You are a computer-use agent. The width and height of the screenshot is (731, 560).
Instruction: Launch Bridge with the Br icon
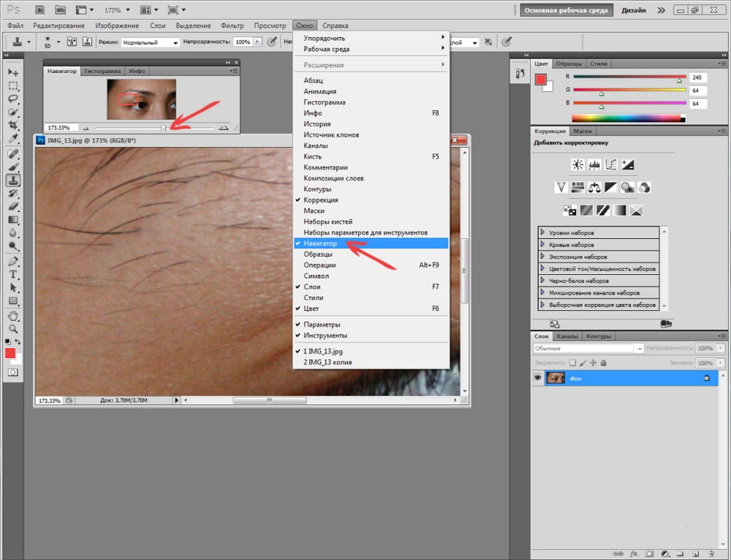click(x=39, y=10)
